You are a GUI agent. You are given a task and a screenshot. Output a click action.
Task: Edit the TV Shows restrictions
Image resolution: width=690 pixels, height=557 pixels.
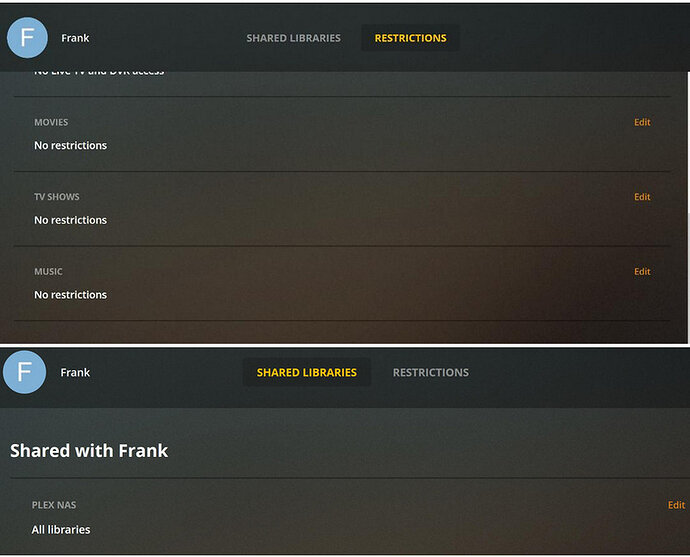[642, 197]
